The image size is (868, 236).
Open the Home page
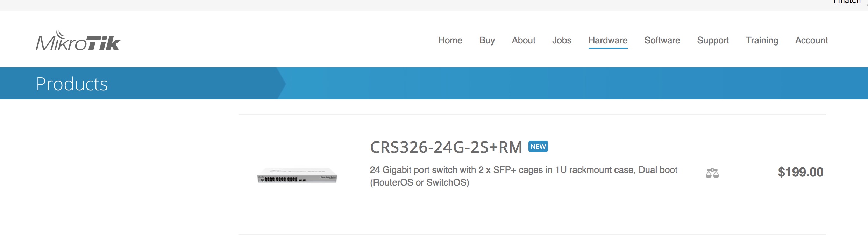[450, 41]
